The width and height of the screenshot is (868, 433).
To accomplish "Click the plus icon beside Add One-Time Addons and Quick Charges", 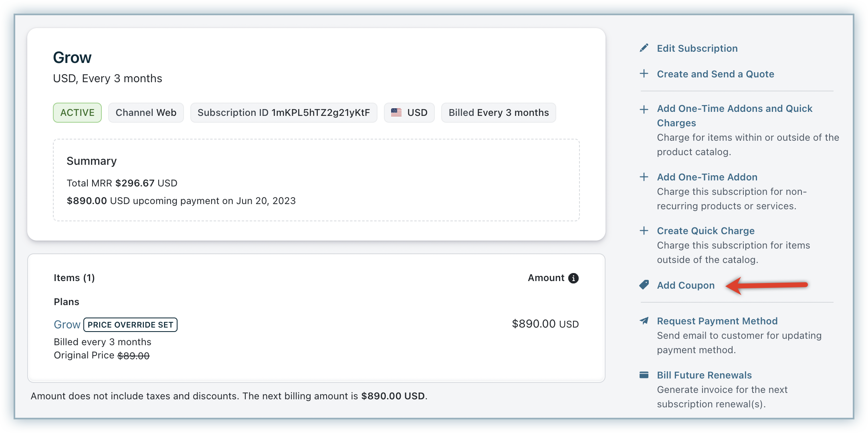I will click(644, 109).
